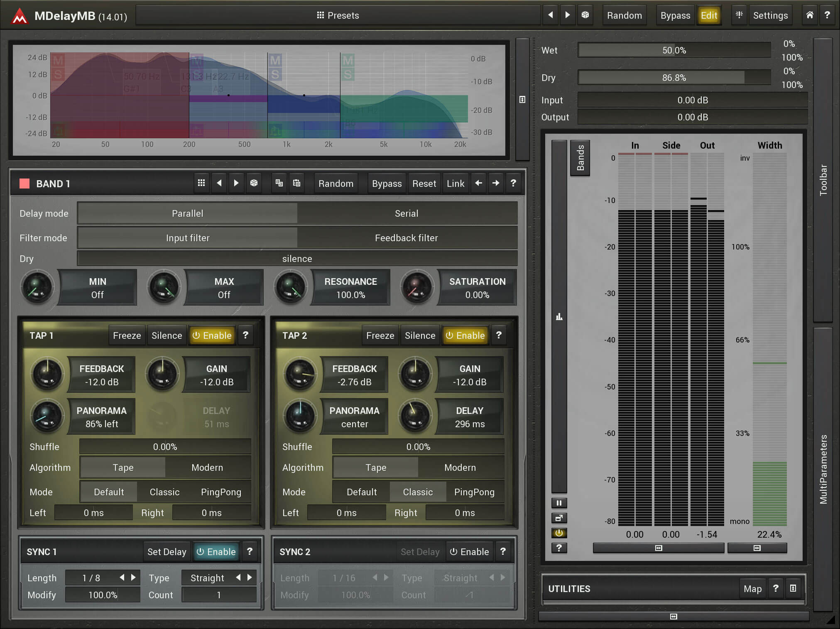This screenshot has height=629, width=840.
Task: Step Sync 1 Length to next value
Action: coord(133,577)
